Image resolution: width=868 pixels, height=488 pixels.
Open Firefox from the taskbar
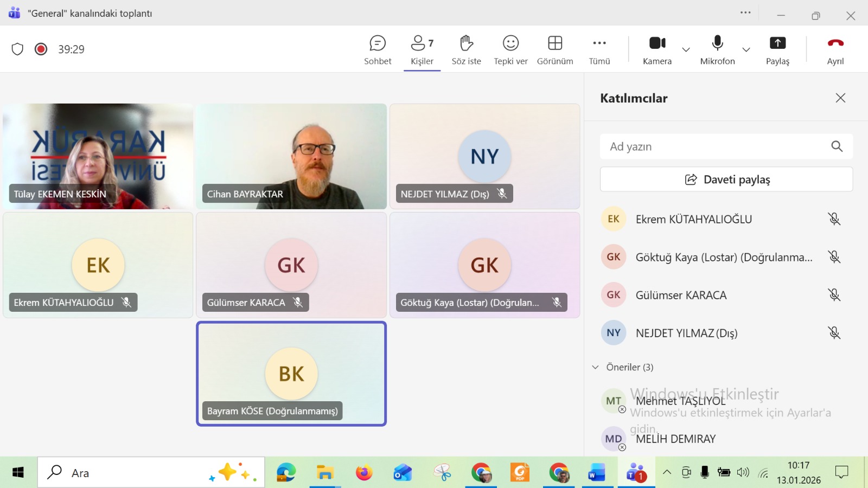pos(364,473)
